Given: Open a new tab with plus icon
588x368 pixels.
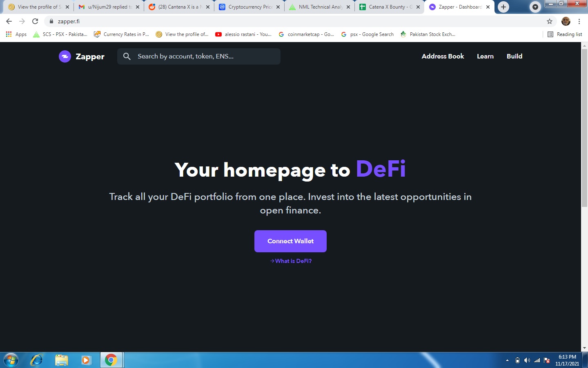Looking at the screenshot, I should (x=503, y=7).
